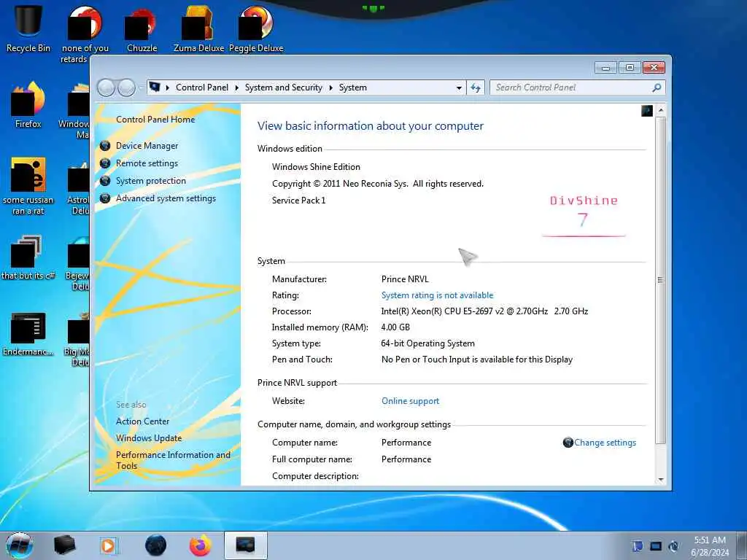Click the scrollbar down arrow
Image resolution: width=747 pixels, height=560 pixels.
coord(661,480)
